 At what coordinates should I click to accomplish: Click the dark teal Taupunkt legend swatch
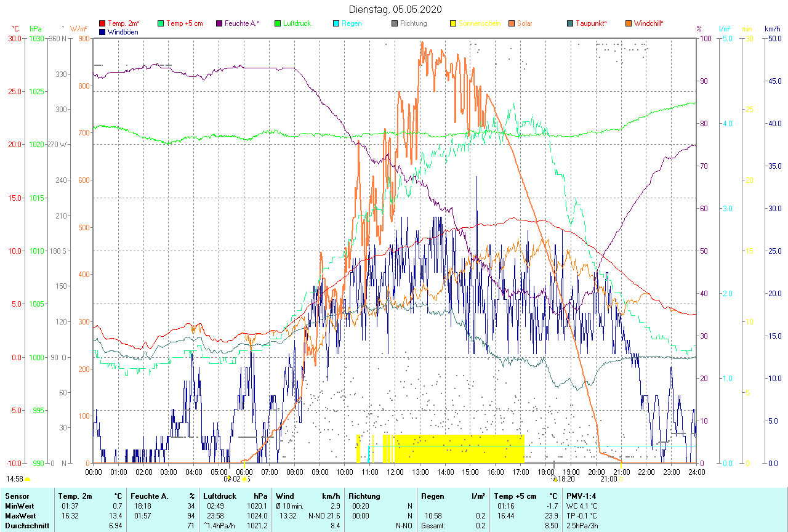pos(570,23)
